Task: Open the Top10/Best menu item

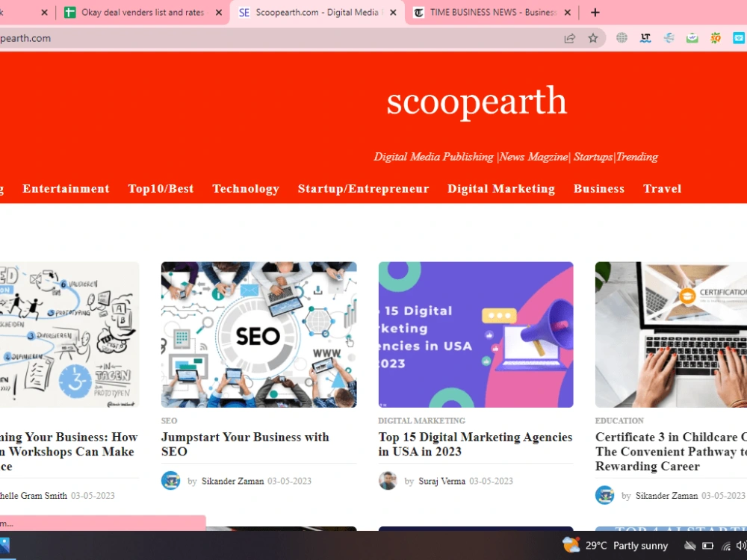Action: pyautogui.click(x=161, y=189)
